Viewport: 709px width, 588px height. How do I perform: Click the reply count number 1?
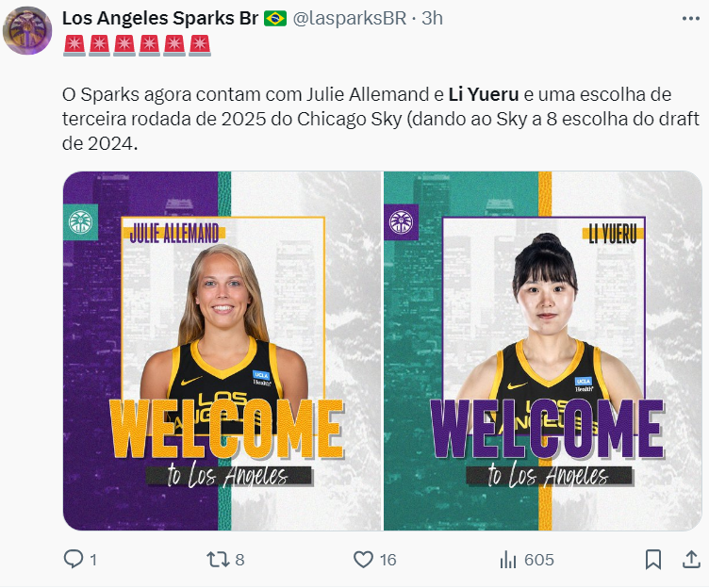pyautogui.click(x=93, y=560)
